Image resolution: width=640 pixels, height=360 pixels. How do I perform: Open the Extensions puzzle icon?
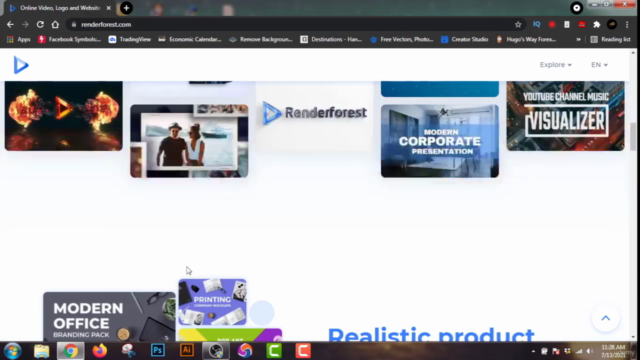point(597,24)
